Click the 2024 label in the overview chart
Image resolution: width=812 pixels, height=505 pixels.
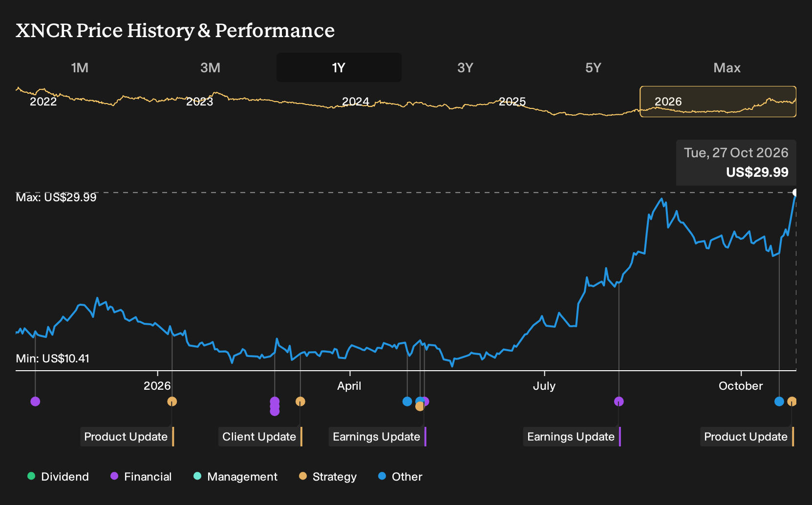(x=356, y=102)
